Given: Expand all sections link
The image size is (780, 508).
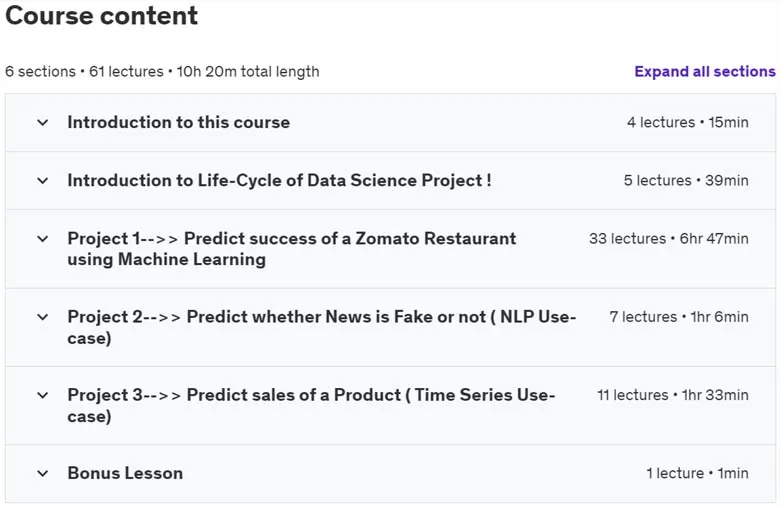Looking at the screenshot, I should pos(704,72).
